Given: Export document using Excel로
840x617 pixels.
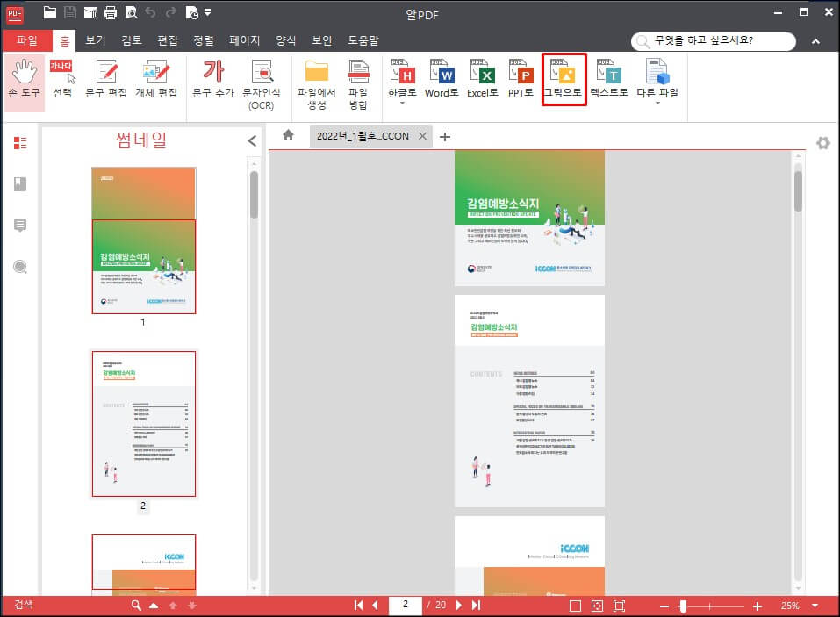Looking at the screenshot, I should (481, 79).
